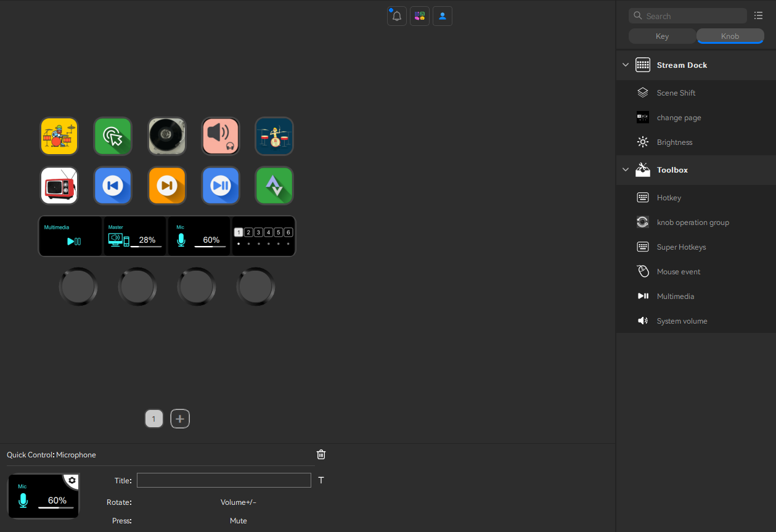Click the knob operation group icon
Viewport: 776px width, 532px height.
643,222
